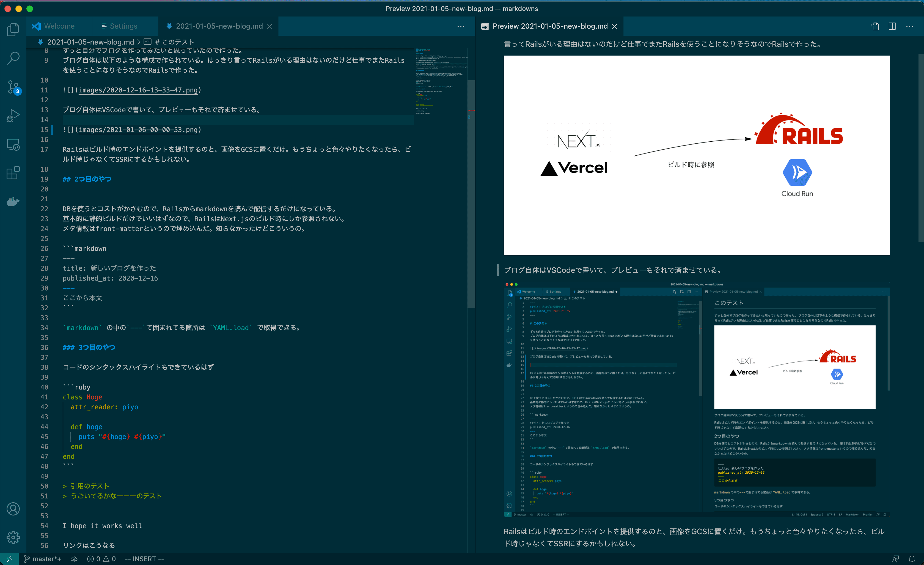
Task: Click the 'I hope it works well' line
Action: tap(102, 526)
